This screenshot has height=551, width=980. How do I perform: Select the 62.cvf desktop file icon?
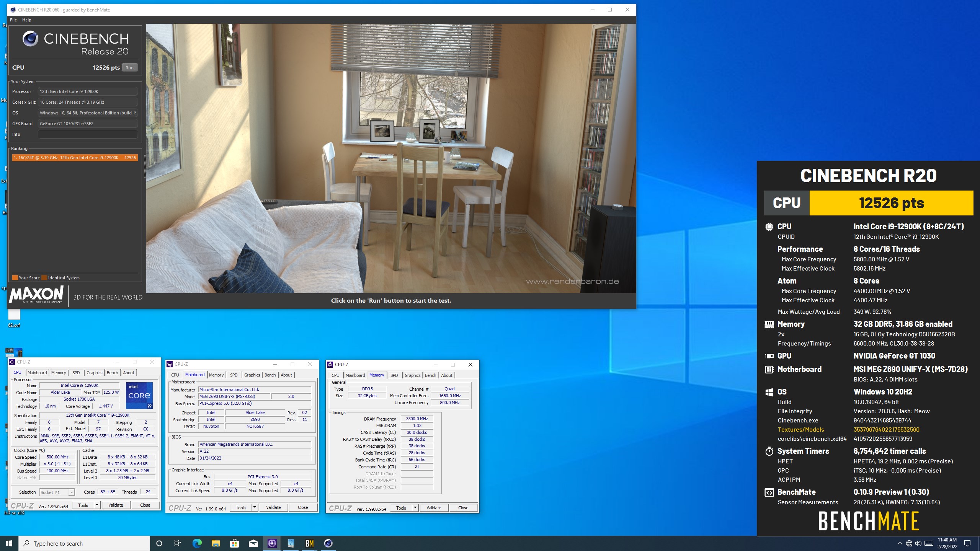coord(14,318)
